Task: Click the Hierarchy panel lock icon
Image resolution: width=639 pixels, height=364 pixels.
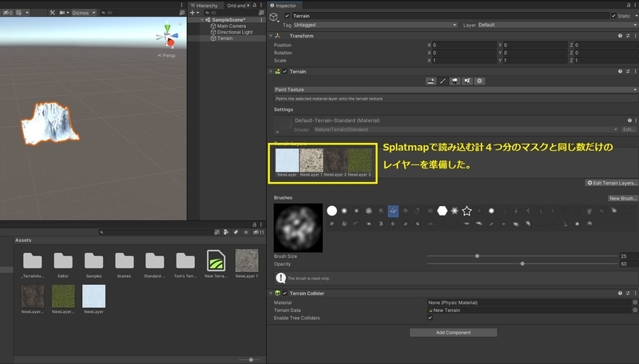Action: coord(254,6)
